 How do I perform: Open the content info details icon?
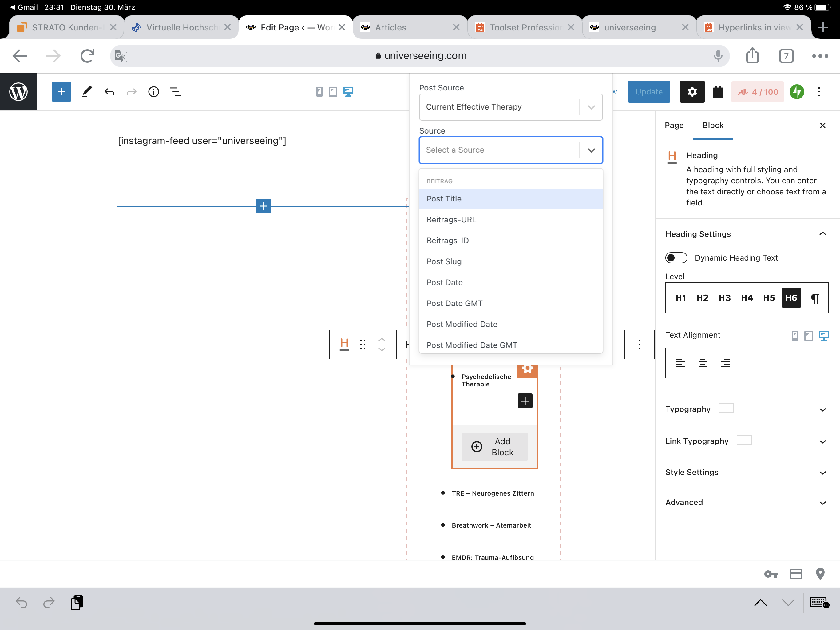click(153, 92)
